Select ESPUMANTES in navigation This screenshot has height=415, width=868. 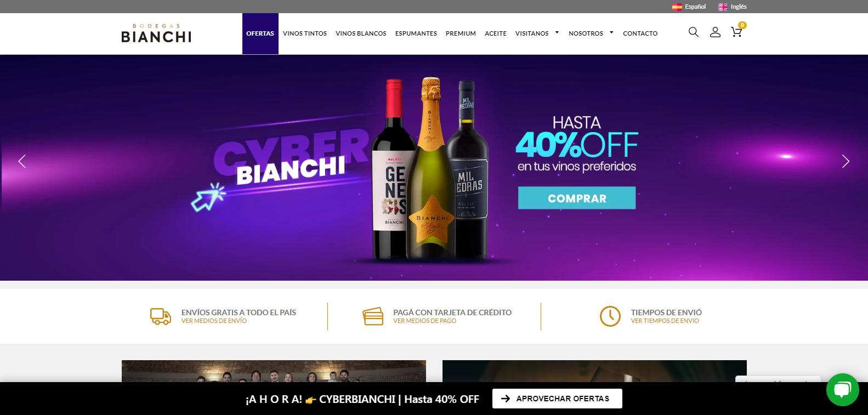pos(416,33)
